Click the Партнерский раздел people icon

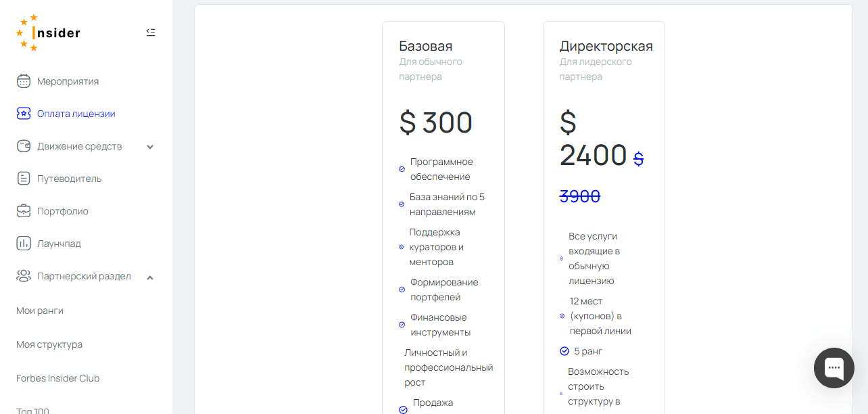[x=23, y=276]
